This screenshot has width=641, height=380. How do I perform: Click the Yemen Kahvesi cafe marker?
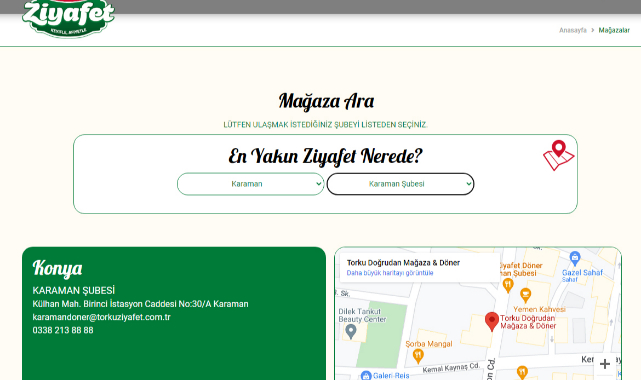pyautogui.click(x=525, y=295)
